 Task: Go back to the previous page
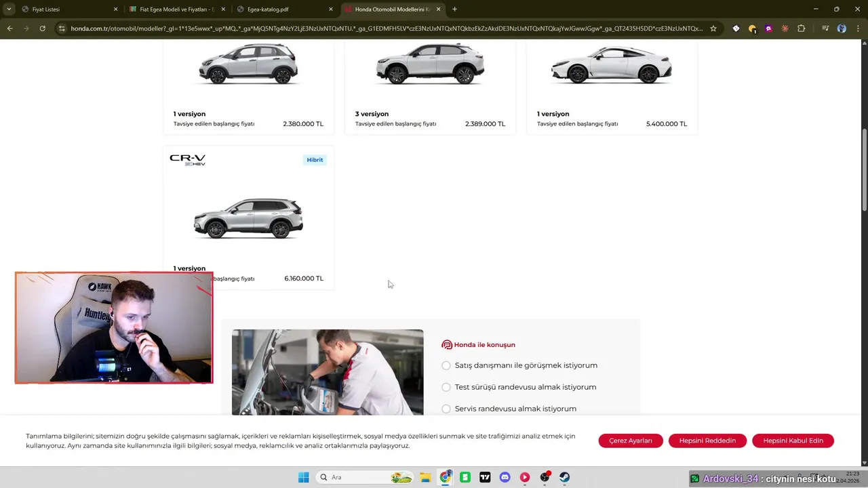pos(9,28)
